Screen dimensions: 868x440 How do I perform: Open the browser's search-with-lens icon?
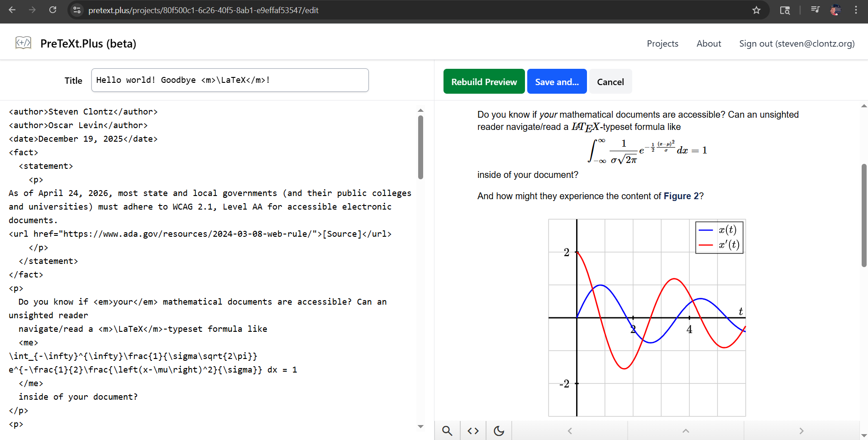785,10
